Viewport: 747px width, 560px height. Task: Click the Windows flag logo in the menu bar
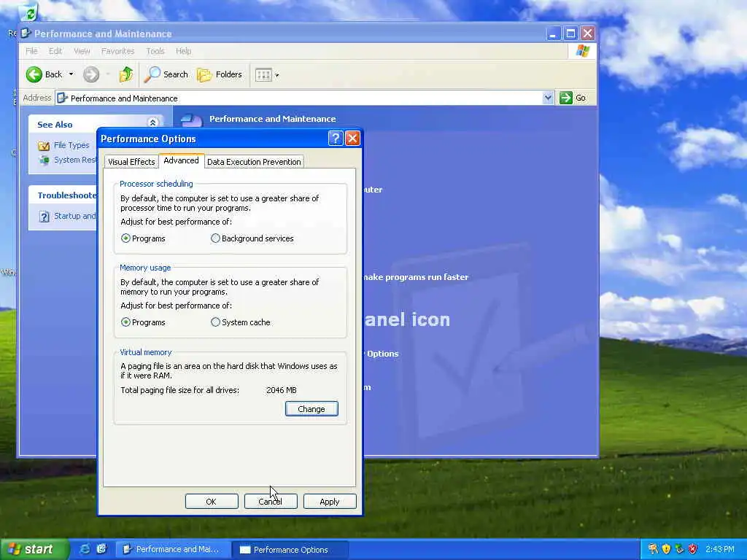click(x=582, y=51)
